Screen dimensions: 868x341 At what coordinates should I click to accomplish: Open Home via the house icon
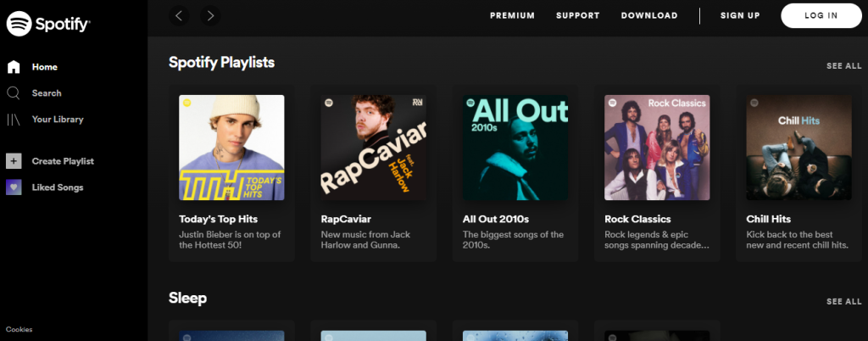click(14, 67)
